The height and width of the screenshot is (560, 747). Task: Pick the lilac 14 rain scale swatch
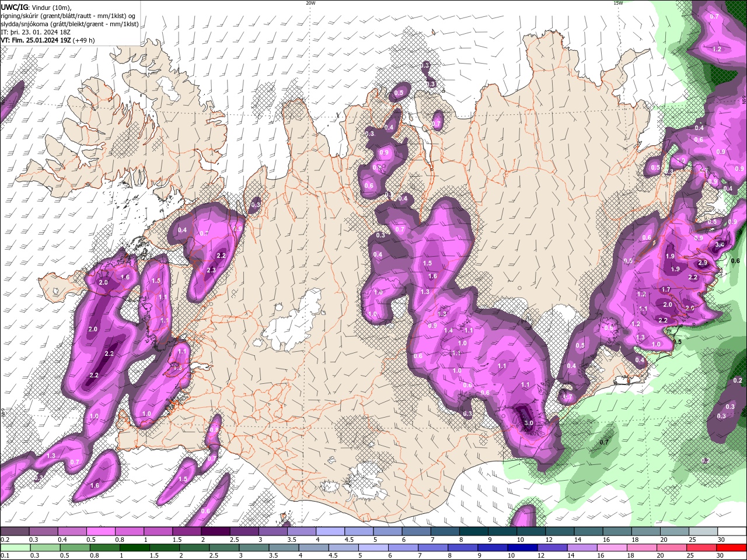tap(582, 548)
